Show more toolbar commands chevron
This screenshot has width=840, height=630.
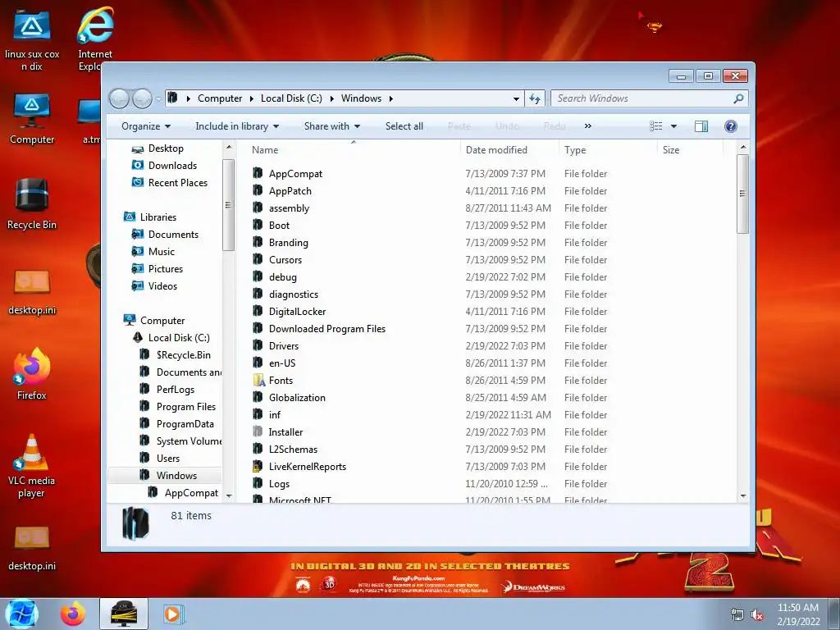point(587,126)
